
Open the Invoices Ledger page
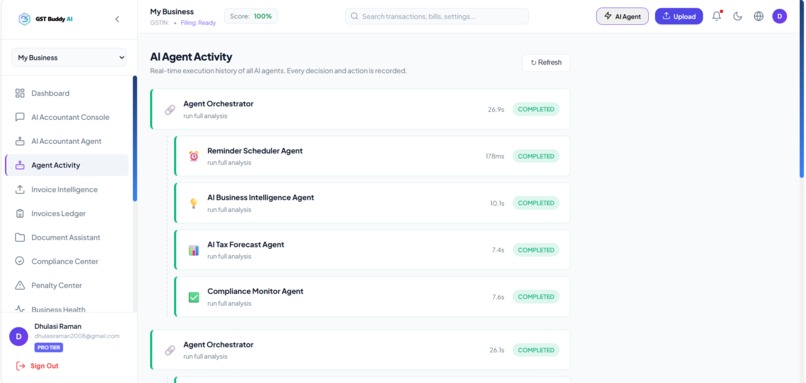click(x=67, y=213)
